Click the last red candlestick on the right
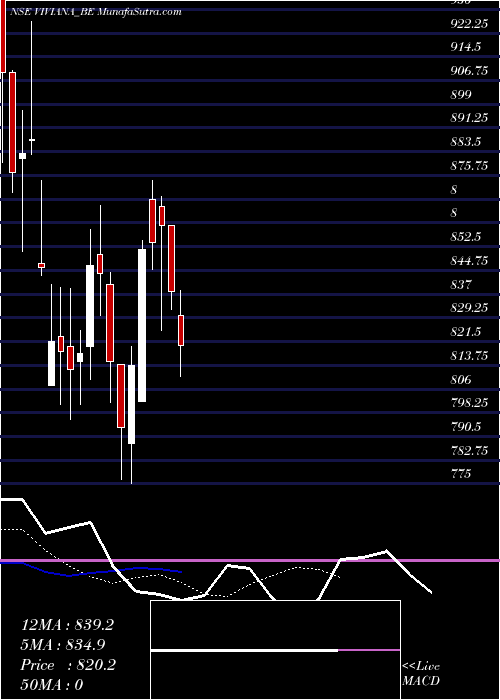Screen dimensions: 500x700 (181, 330)
